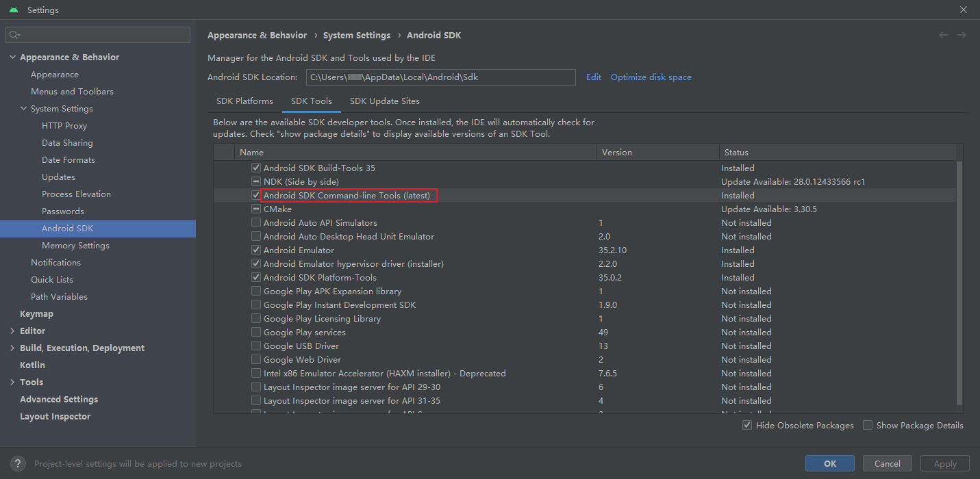Check Google Play Instant Development SDK
Screen dimensions: 980x479
click(256, 305)
